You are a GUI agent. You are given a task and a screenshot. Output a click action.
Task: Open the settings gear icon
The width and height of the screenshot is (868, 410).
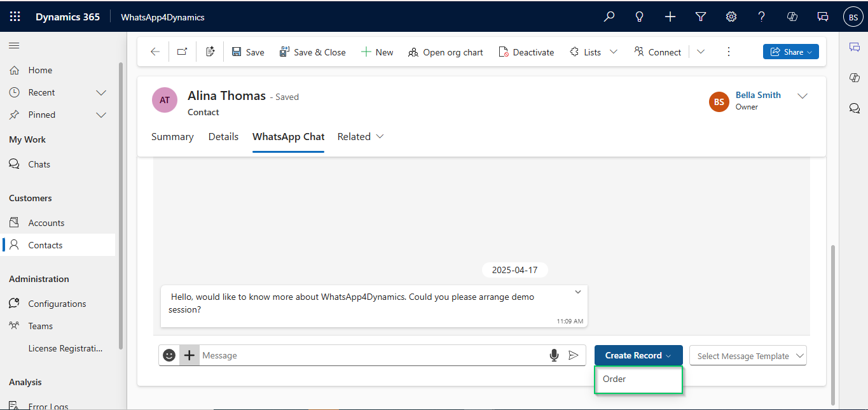pos(731,17)
